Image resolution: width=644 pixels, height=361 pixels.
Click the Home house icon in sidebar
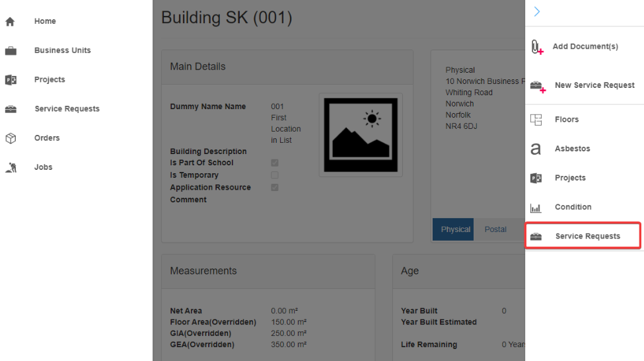click(10, 21)
